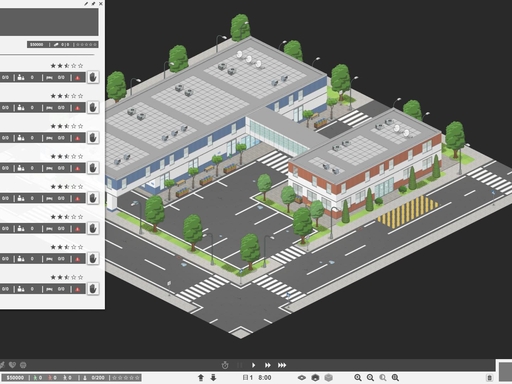This screenshot has height=384, width=512.
Task: Set game to fast-forward double speed
Action: (x=267, y=365)
